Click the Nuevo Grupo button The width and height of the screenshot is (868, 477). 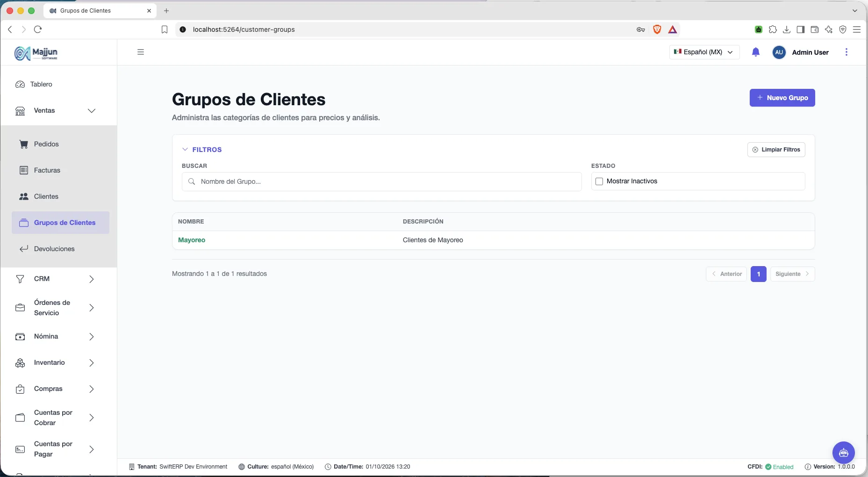coord(782,98)
